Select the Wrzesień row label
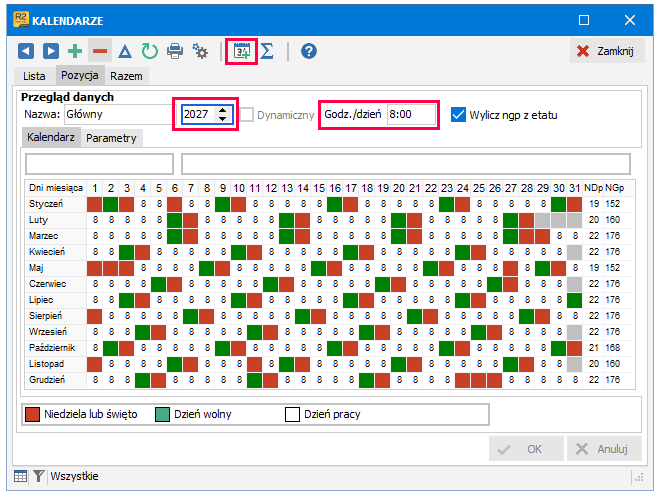Screen dimensions: 667x503 (x=56, y=332)
